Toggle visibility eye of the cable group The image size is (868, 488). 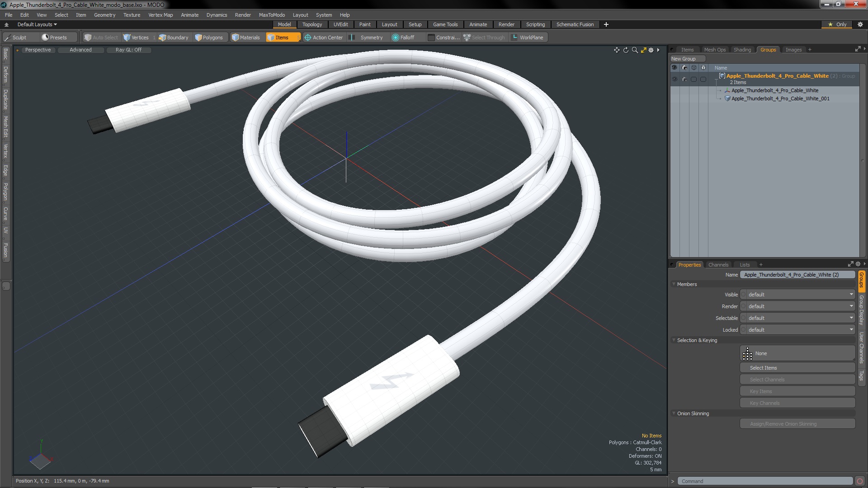(675, 79)
